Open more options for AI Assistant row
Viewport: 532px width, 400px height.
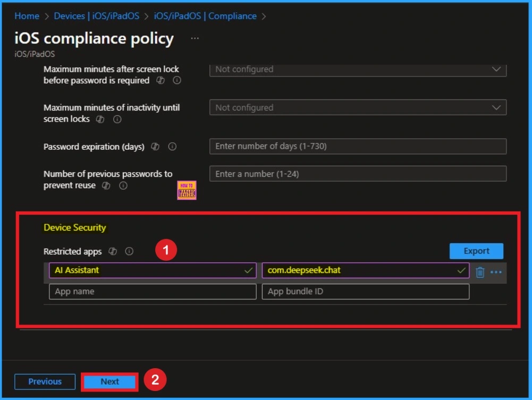[x=496, y=272]
